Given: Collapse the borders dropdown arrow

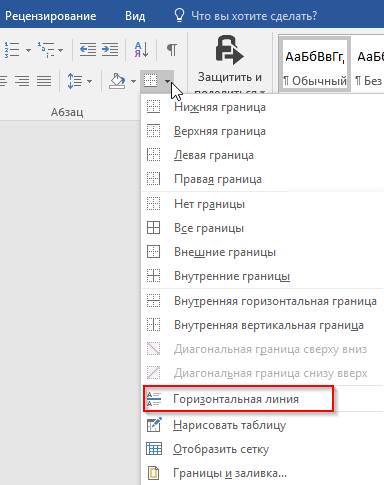Looking at the screenshot, I should [x=167, y=81].
